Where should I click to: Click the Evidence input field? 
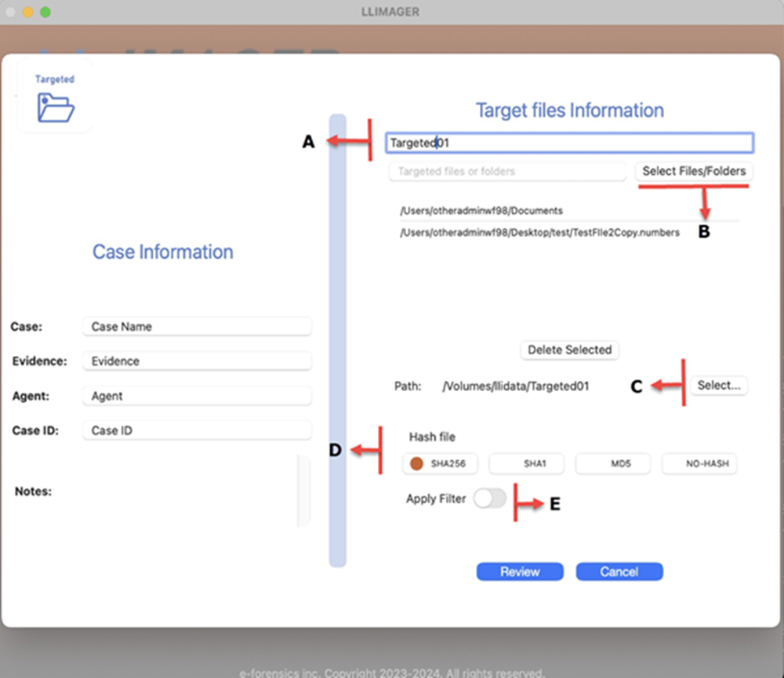coord(196,361)
